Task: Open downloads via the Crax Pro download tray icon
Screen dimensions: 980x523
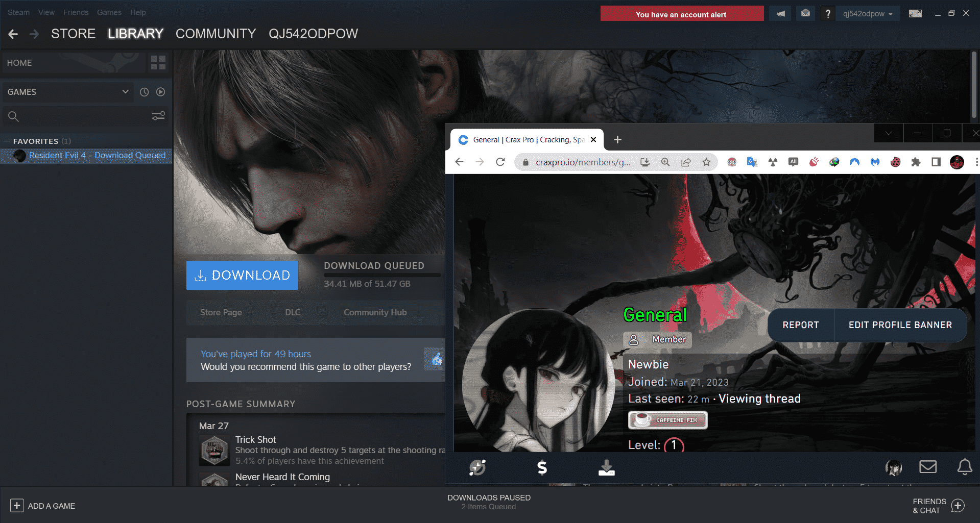Action: [x=606, y=467]
